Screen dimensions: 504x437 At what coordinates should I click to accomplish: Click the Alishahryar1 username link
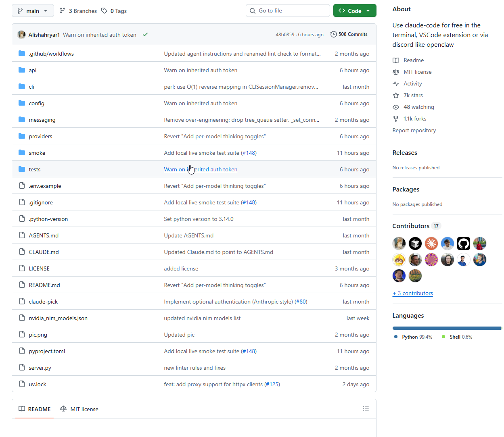[x=44, y=35]
